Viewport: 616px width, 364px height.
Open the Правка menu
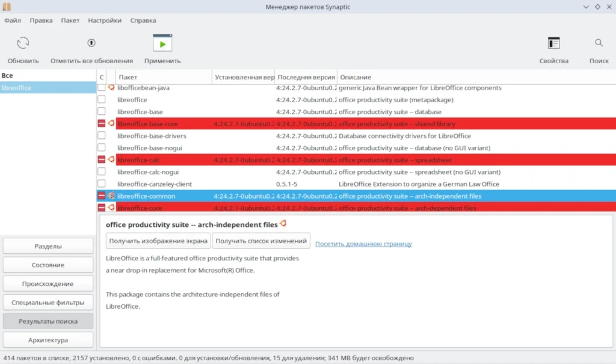tap(41, 20)
